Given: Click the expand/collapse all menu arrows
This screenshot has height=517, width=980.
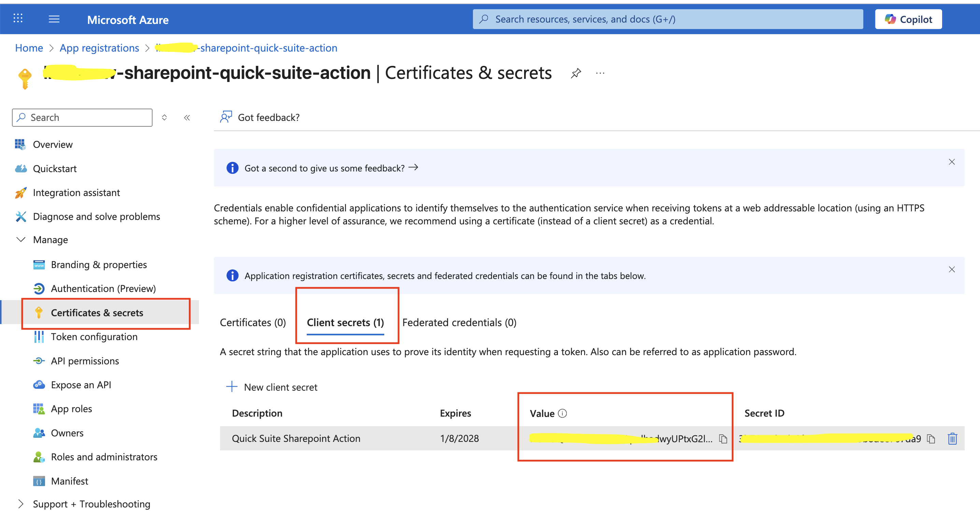Looking at the screenshot, I should point(164,117).
